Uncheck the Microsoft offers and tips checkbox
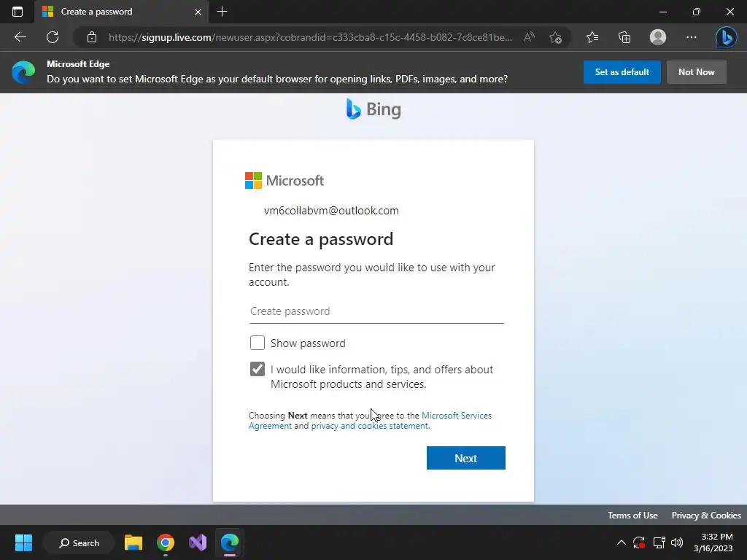 258,369
